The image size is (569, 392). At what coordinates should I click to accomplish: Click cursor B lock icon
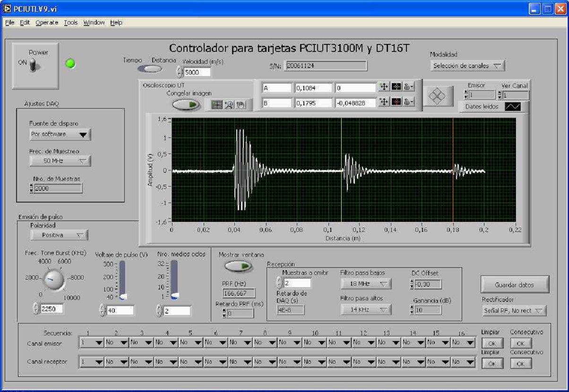408,102
